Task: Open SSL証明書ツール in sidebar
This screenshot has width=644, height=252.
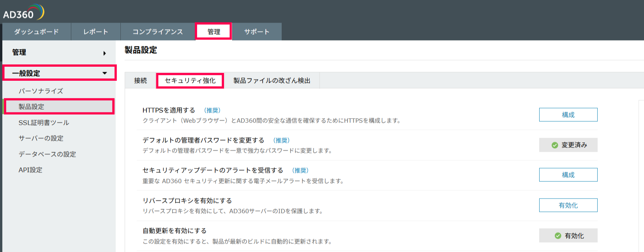Action: (44, 122)
